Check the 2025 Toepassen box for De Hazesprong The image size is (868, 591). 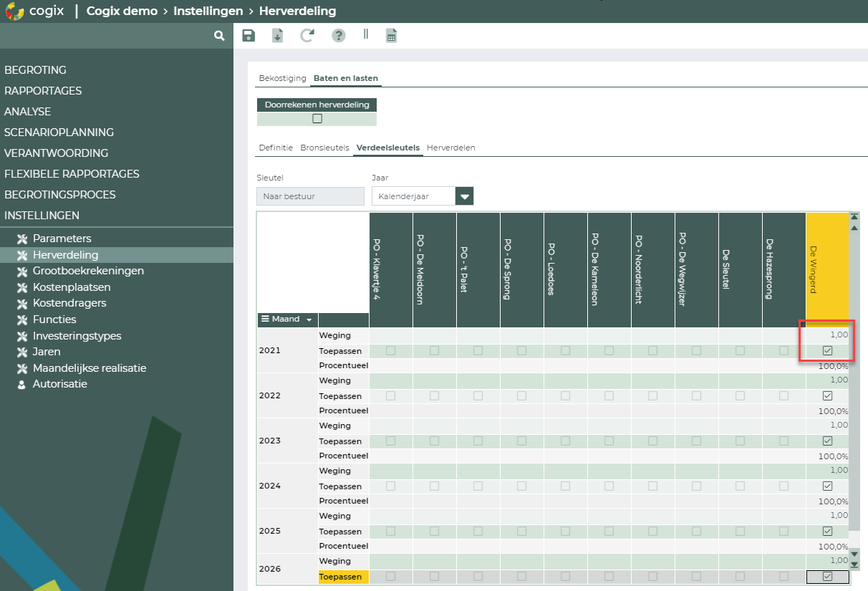coord(783,532)
